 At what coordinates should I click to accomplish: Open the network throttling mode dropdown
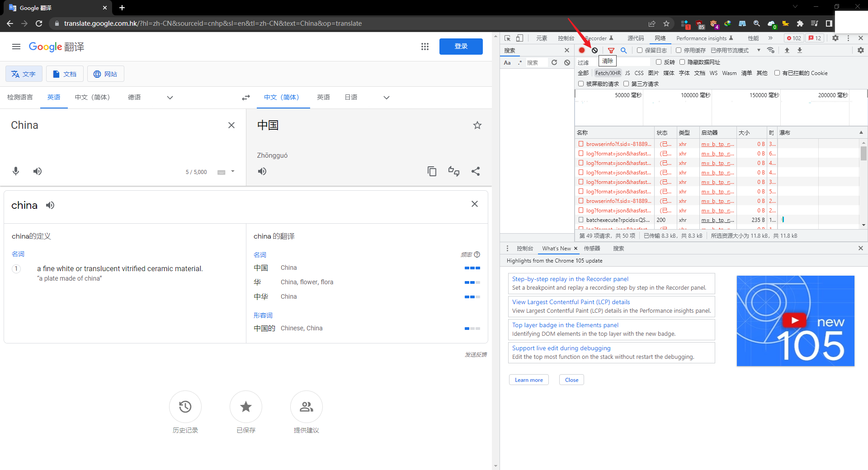click(759, 50)
